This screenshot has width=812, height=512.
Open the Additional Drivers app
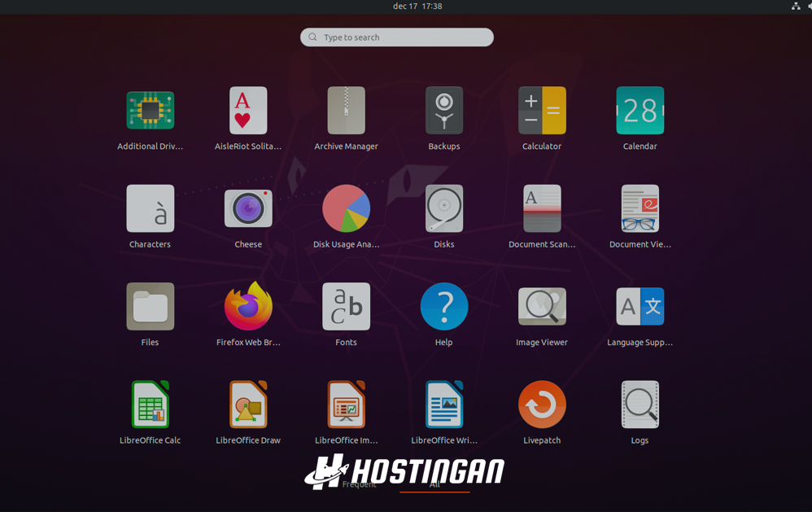coord(151,111)
